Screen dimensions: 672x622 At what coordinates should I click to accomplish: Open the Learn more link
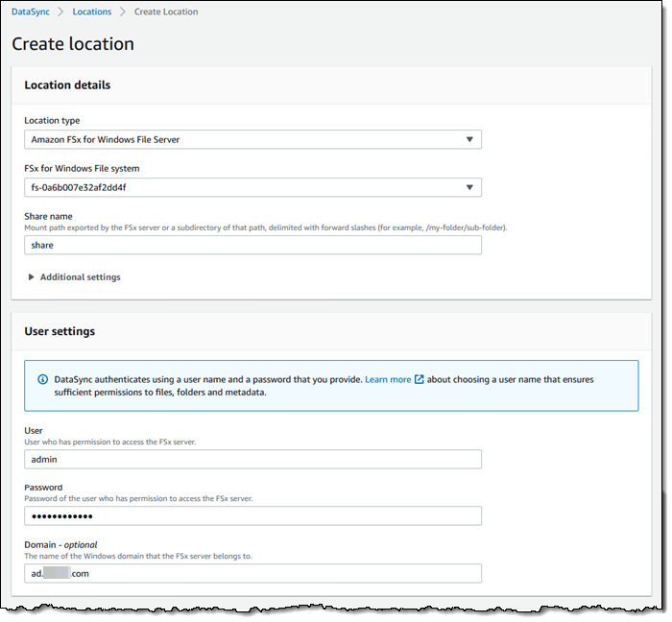(x=388, y=379)
